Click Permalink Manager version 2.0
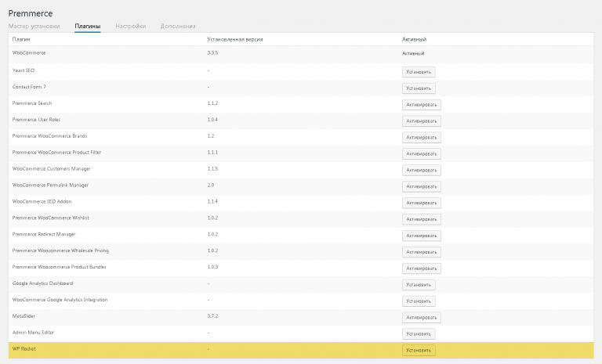 point(211,186)
